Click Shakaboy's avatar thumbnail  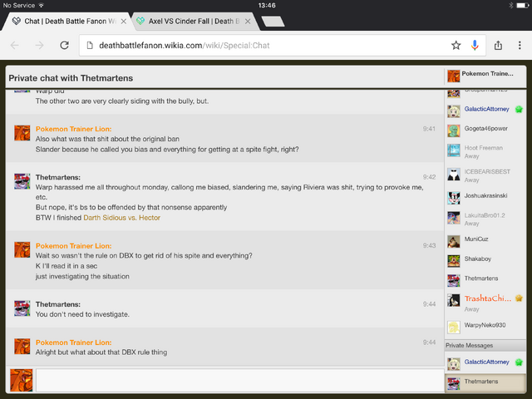[x=454, y=261]
